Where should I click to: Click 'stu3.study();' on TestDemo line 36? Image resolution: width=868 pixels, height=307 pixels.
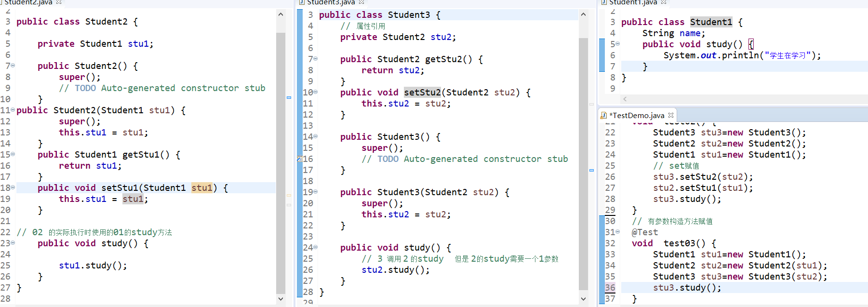pyautogui.click(x=687, y=288)
